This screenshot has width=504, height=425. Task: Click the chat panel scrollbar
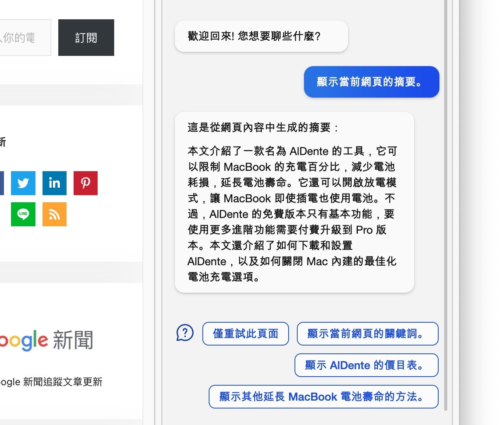point(446,205)
